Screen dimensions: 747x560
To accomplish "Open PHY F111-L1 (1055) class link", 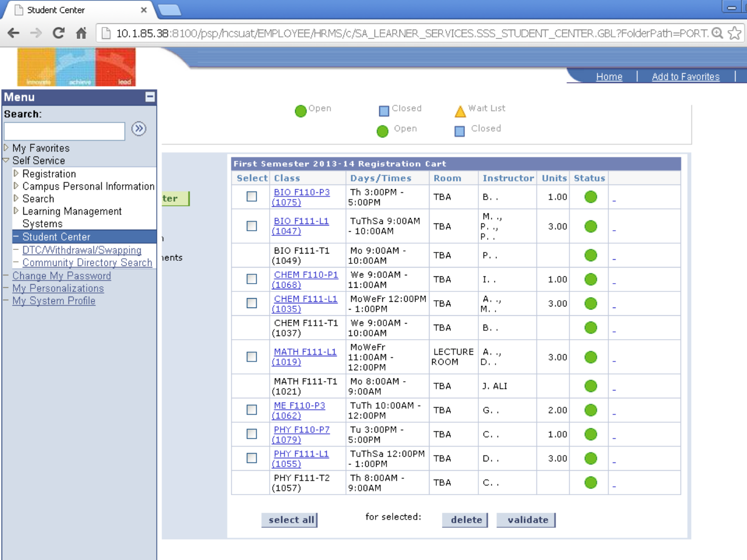I will tap(300, 459).
